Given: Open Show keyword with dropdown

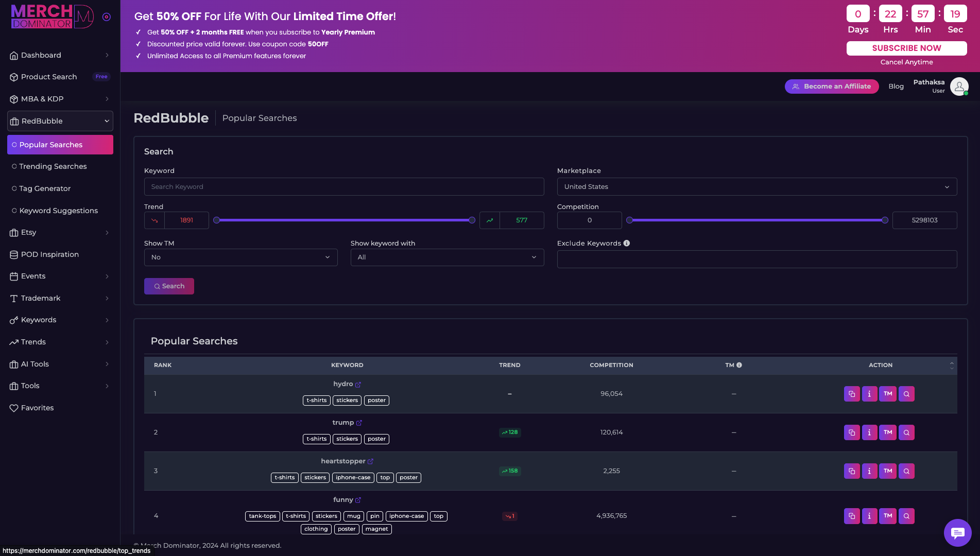Looking at the screenshot, I should [x=447, y=257].
